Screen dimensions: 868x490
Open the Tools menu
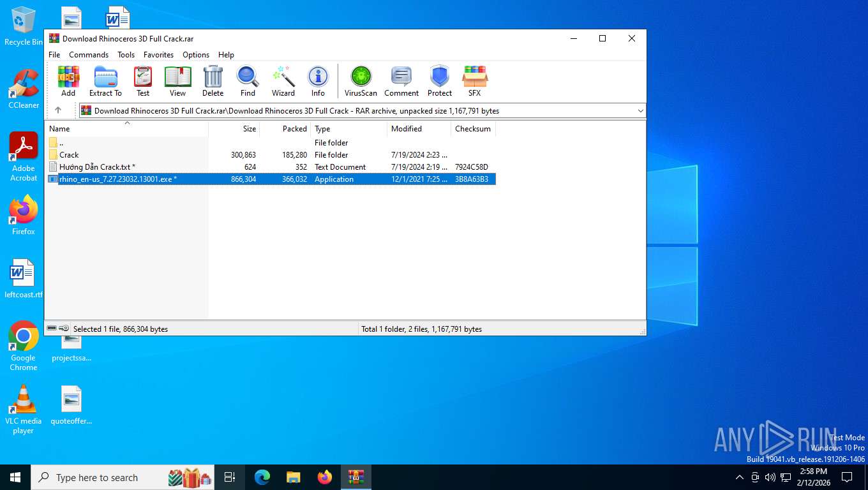126,55
